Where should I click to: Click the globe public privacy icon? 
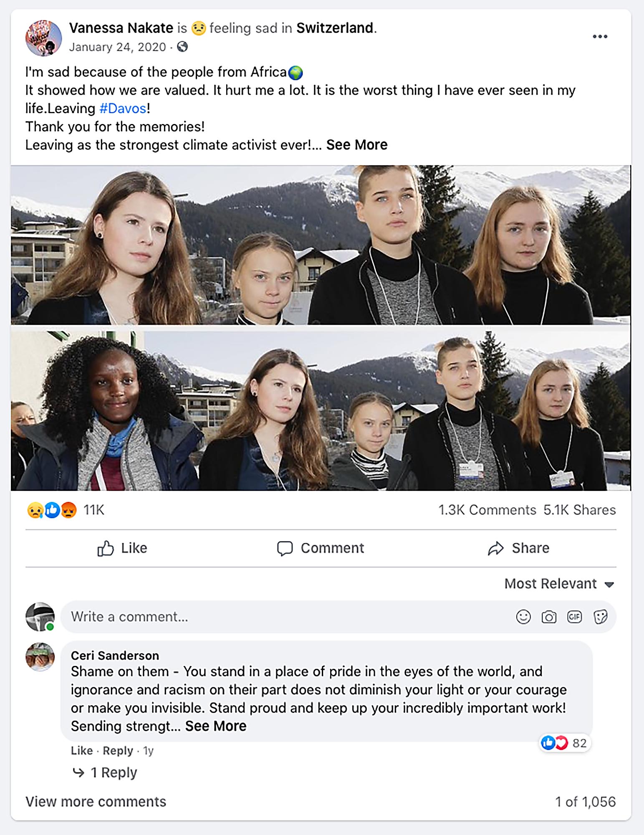tap(182, 47)
